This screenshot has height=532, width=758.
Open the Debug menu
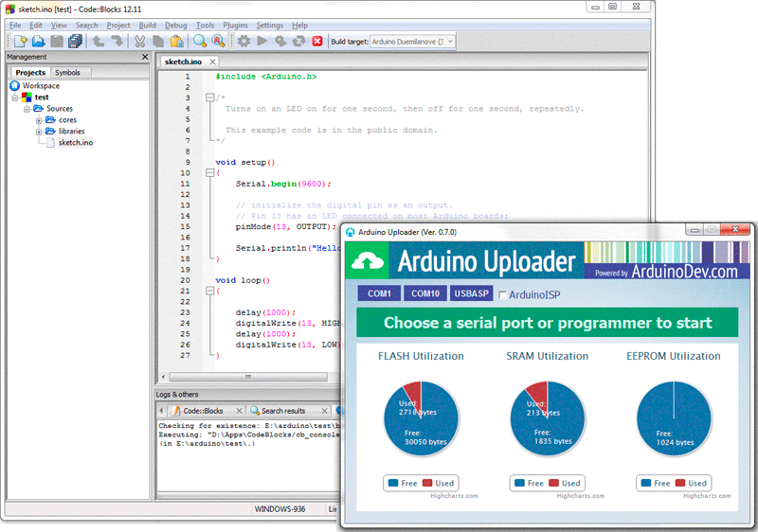(175, 26)
